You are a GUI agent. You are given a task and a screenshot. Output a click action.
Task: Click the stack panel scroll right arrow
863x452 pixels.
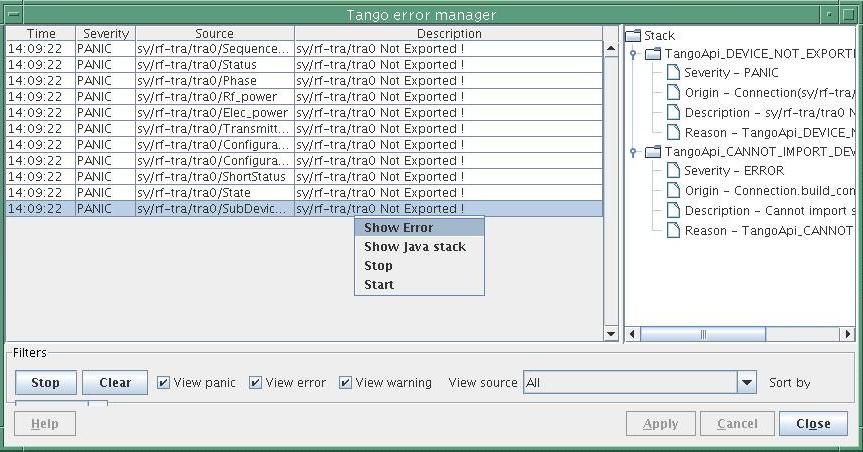(x=848, y=334)
